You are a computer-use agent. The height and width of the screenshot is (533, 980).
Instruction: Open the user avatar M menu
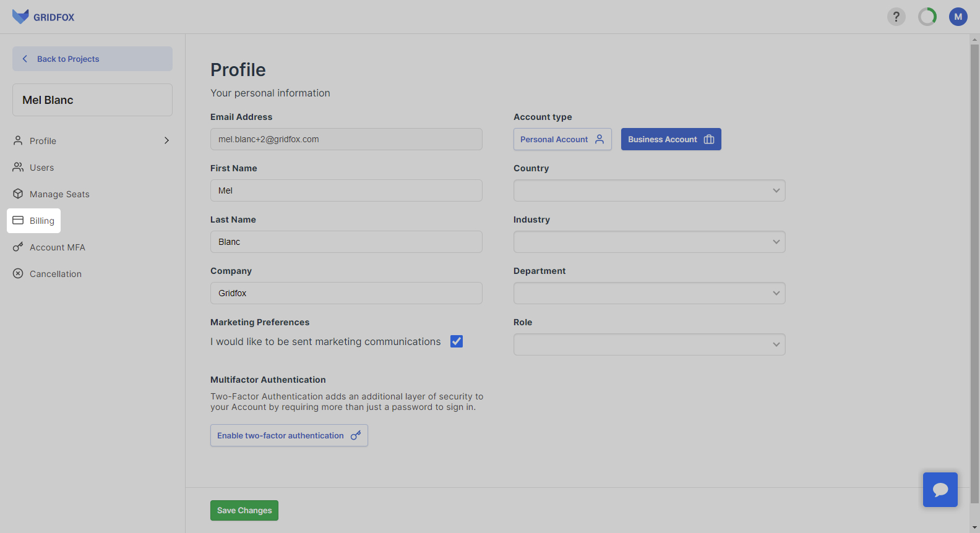tap(958, 17)
